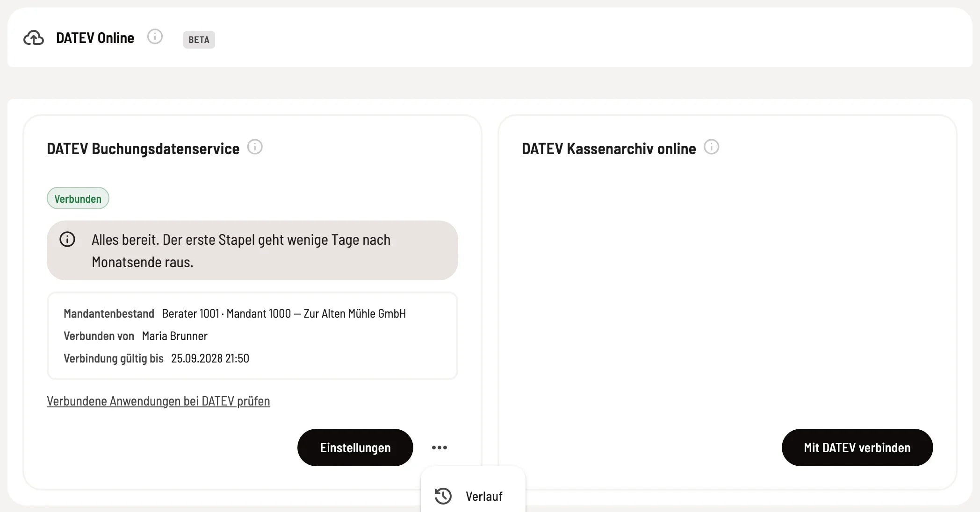Click the name Maria Brunner
Screen dimensions: 980x512
[x=175, y=336]
